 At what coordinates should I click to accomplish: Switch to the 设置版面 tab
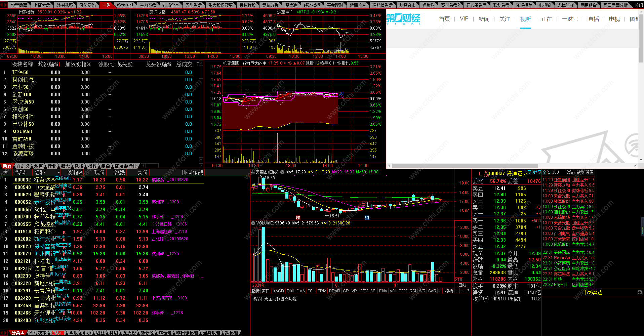point(19,5)
